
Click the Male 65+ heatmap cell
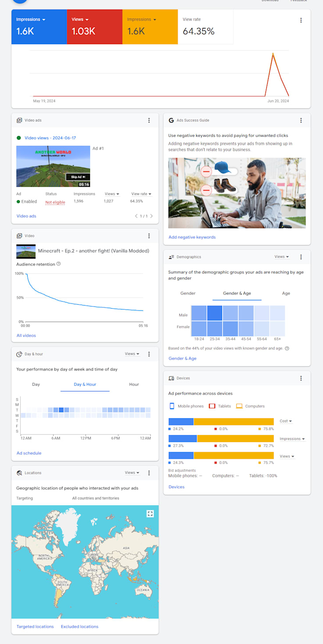(x=277, y=313)
